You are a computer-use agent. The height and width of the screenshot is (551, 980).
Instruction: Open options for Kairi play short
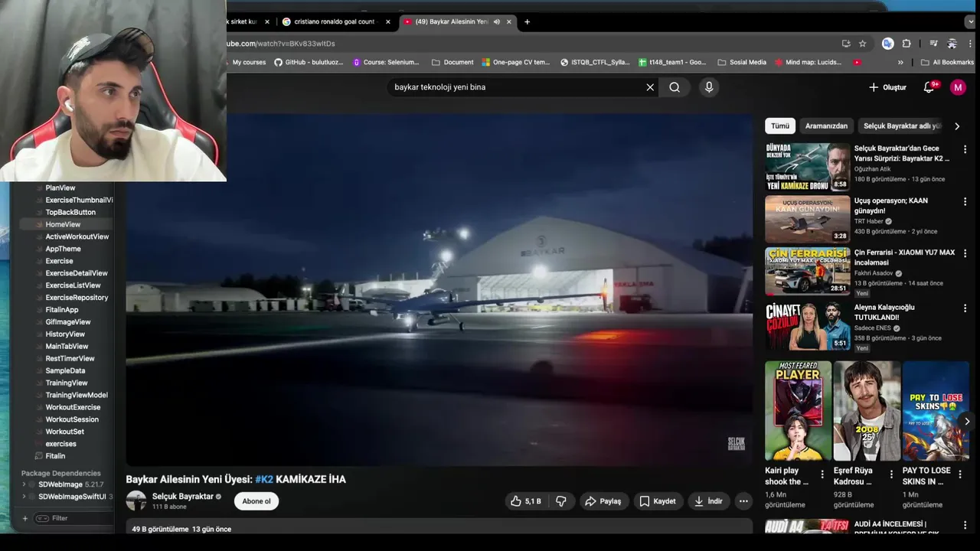(x=822, y=474)
